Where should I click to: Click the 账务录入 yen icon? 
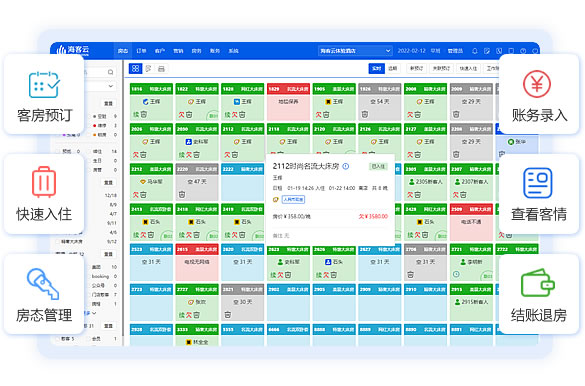[536, 84]
